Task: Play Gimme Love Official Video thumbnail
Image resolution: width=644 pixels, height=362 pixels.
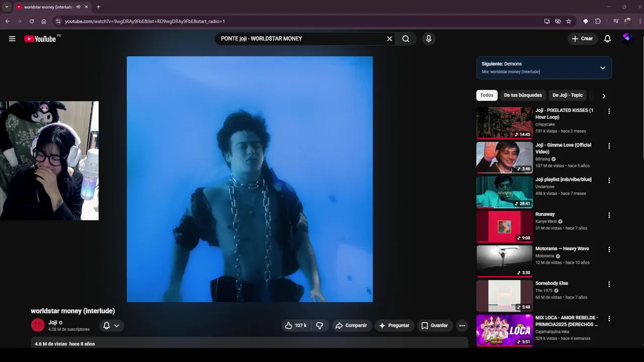Action: point(504,157)
